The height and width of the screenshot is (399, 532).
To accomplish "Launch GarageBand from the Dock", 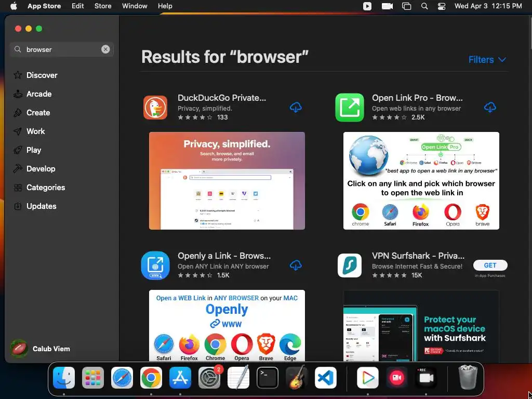I will (297, 377).
